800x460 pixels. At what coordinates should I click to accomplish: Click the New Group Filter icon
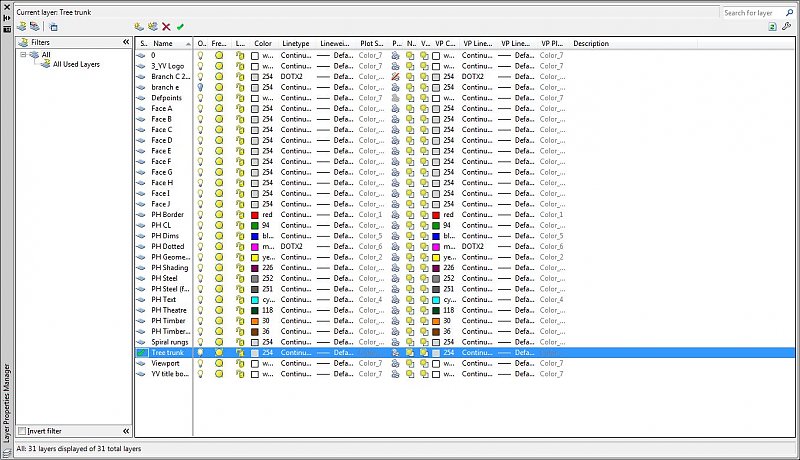pos(34,27)
